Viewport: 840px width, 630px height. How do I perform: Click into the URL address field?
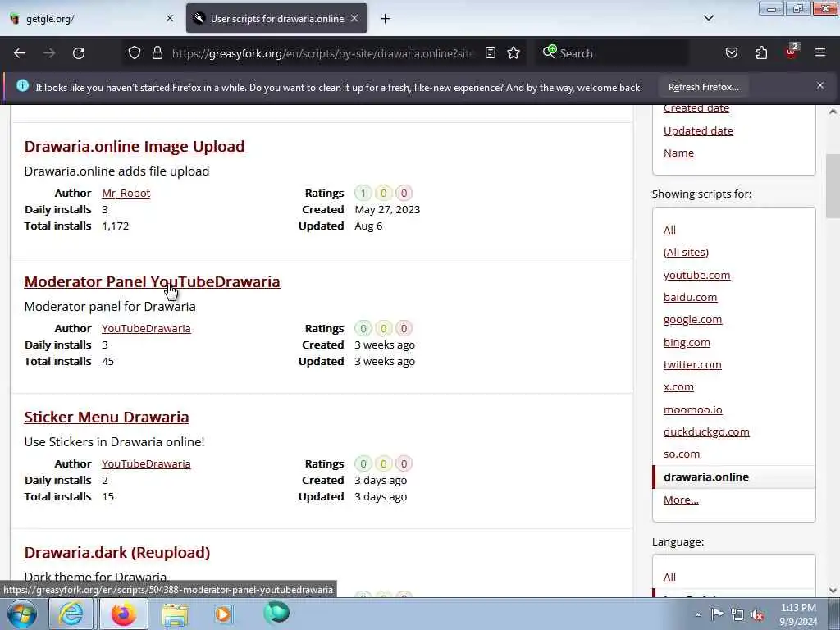tap(322, 53)
